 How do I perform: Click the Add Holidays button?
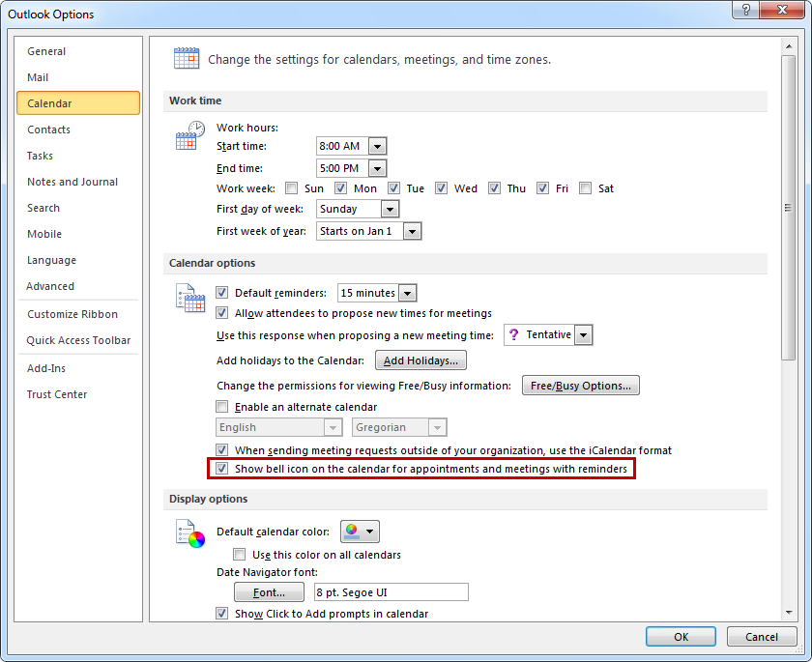click(420, 360)
